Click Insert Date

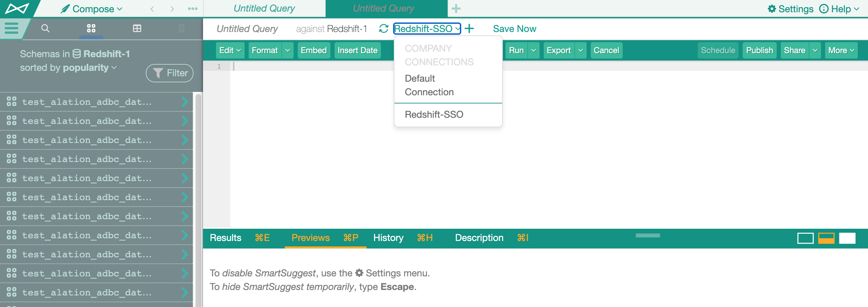point(357,50)
